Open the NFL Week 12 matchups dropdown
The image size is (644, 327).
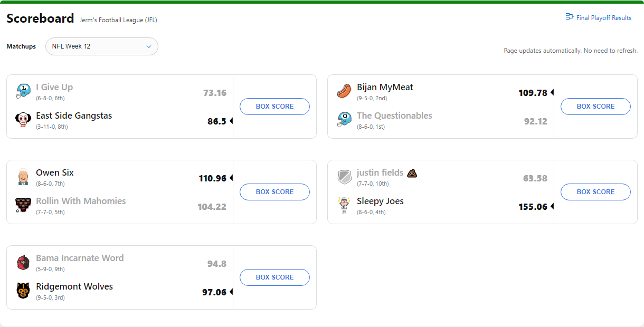pyautogui.click(x=102, y=46)
